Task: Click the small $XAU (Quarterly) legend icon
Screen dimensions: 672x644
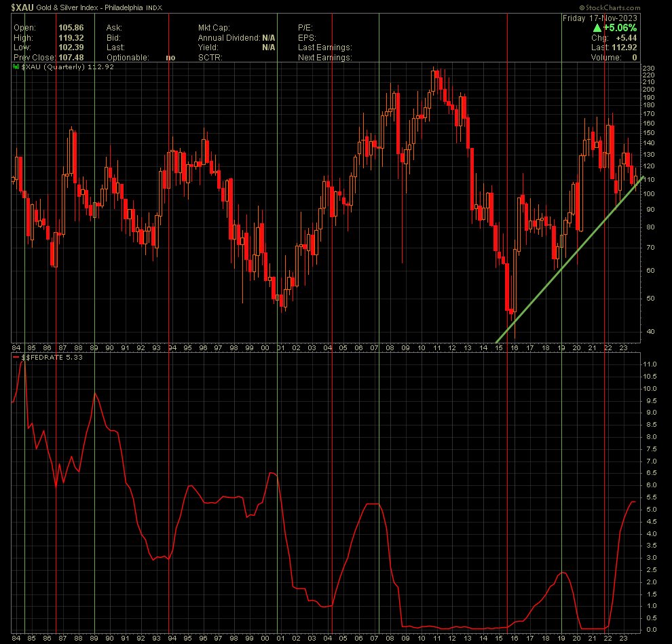Action: point(15,67)
